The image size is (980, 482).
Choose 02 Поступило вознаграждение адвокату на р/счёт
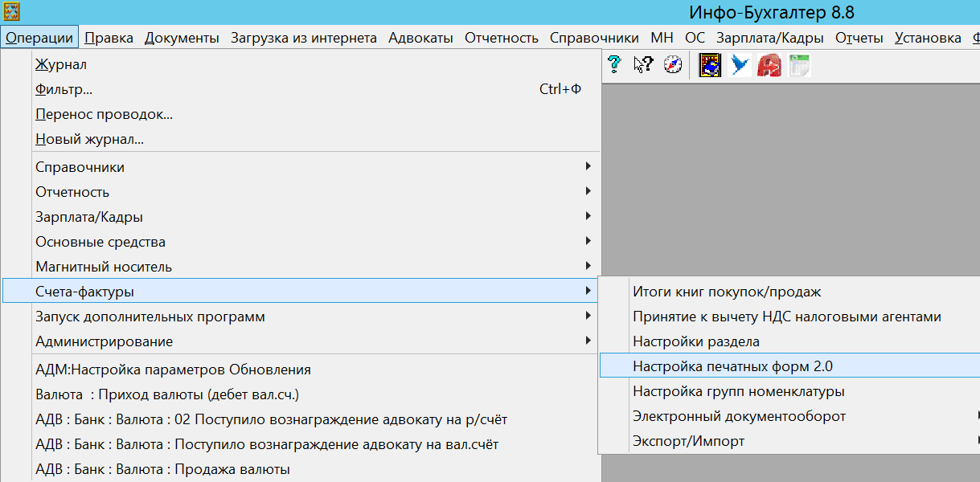pyautogui.click(x=301, y=419)
